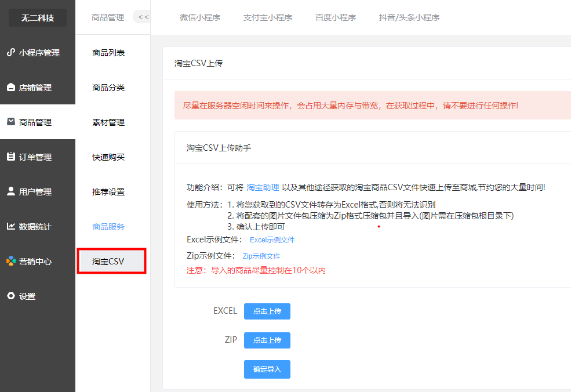
Task: Open 推荐设置 submenu item
Action: [x=108, y=192]
